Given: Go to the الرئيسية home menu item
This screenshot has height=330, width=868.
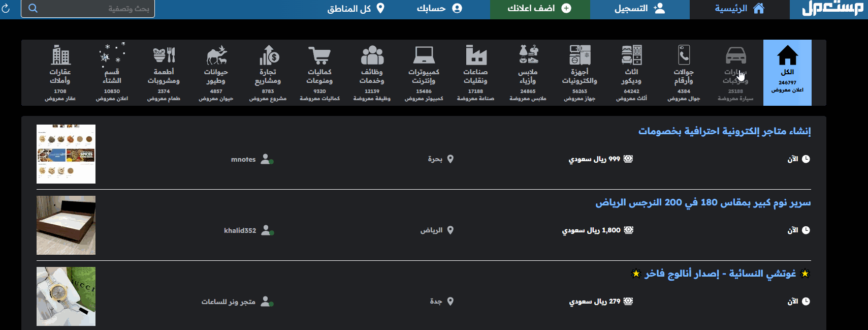Looking at the screenshot, I should (739, 9).
